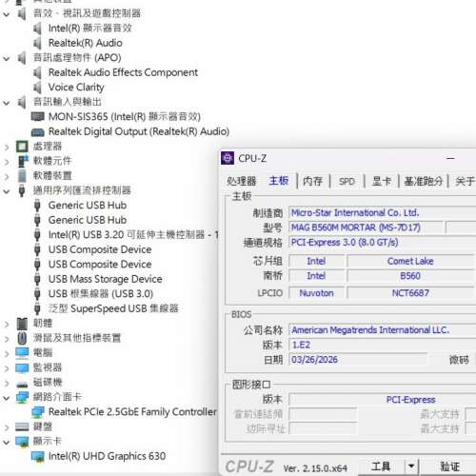Click the Realtek(R) Audio speaker icon
Screen dimensions: 476x476
click(x=37, y=43)
